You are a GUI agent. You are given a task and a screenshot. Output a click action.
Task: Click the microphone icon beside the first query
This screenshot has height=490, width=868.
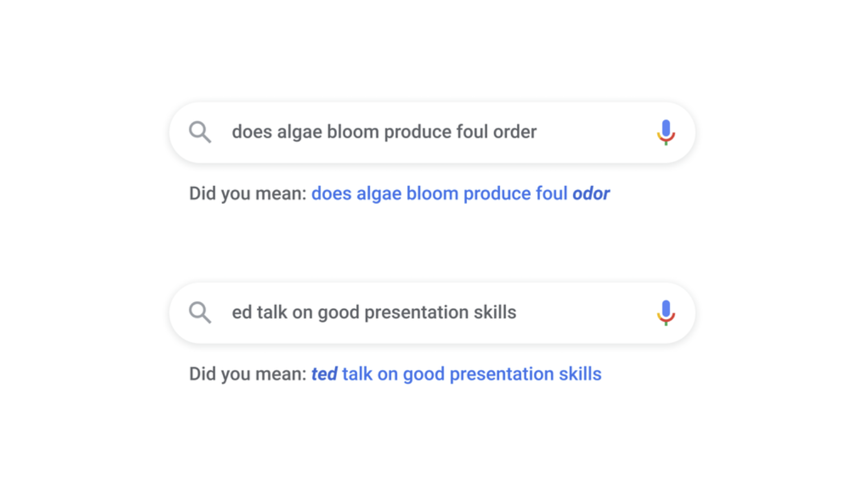tap(666, 132)
